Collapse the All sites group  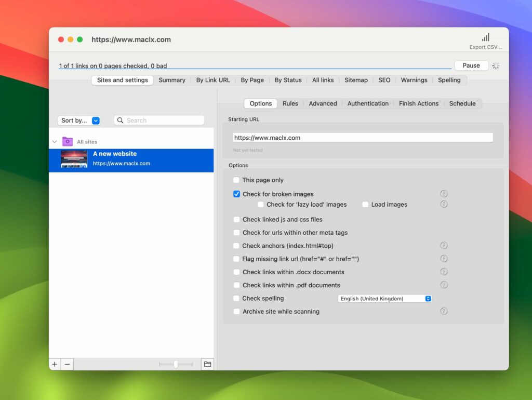click(x=55, y=141)
